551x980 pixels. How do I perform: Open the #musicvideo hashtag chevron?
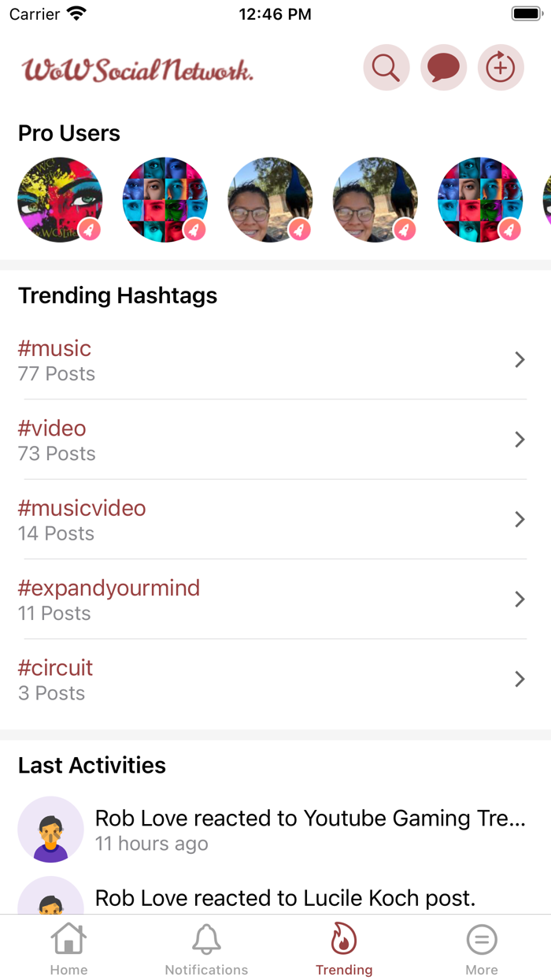(520, 519)
